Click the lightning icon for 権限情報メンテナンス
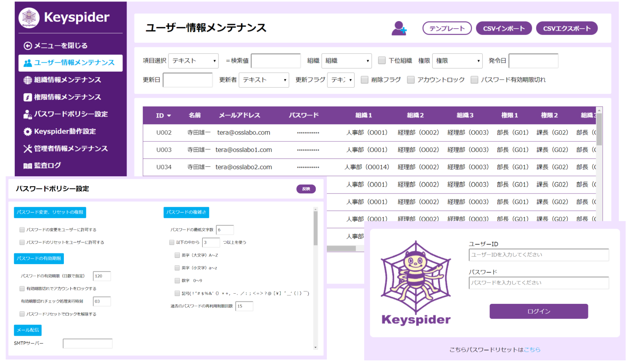The image size is (632, 364). point(28,97)
